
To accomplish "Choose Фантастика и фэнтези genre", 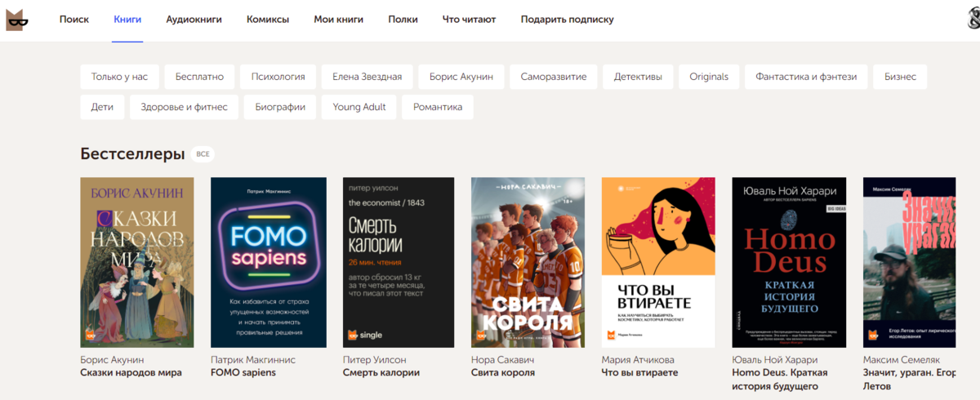I will (806, 77).
